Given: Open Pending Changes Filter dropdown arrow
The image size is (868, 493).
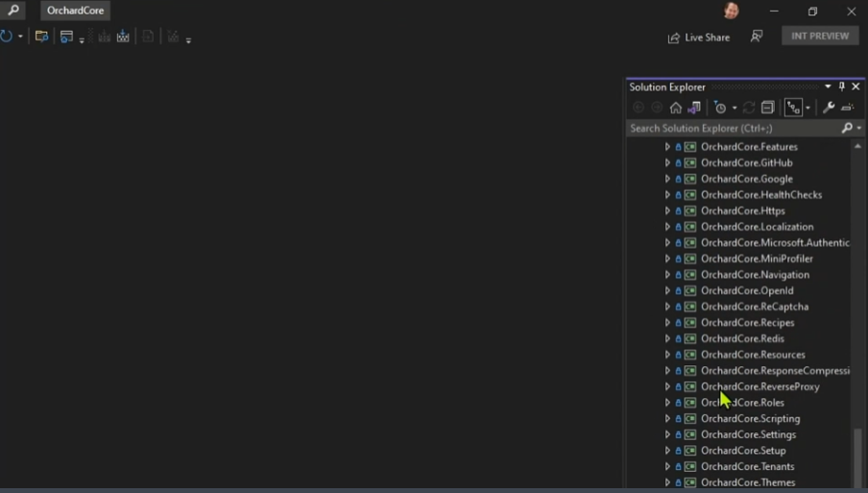Looking at the screenshot, I should (735, 108).
